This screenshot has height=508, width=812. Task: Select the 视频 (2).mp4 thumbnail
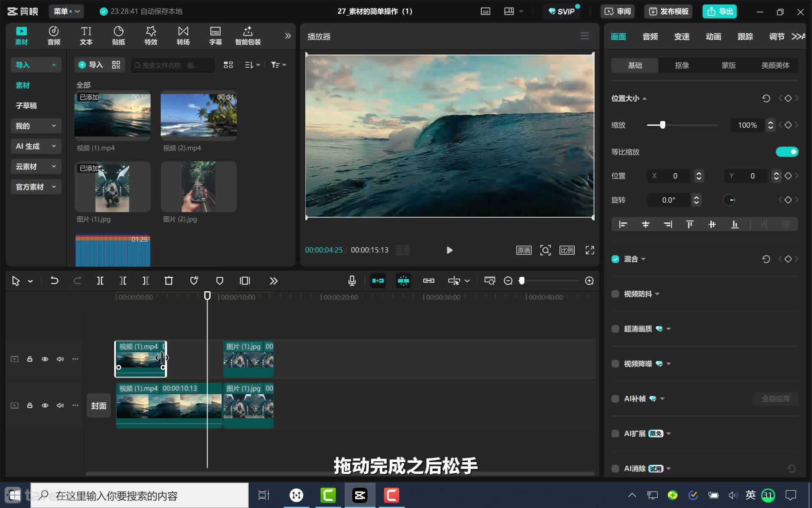(x=199, y=116)
